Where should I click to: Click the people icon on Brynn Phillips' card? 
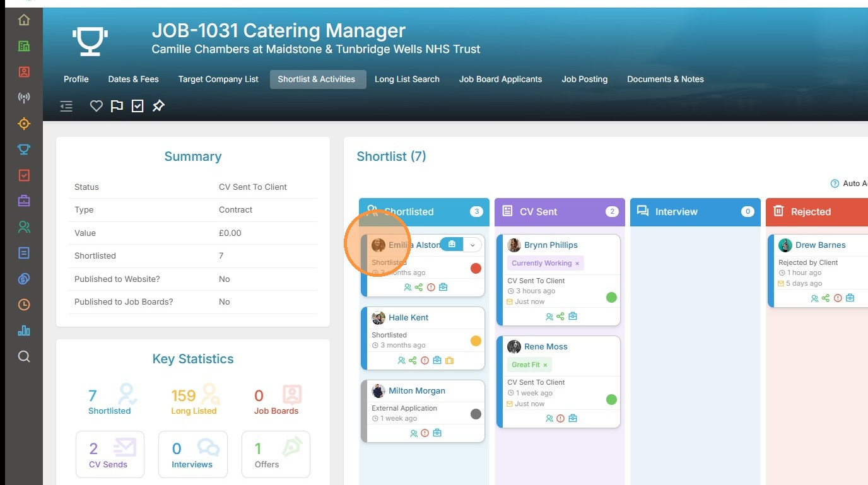click(x=549, y=317)
